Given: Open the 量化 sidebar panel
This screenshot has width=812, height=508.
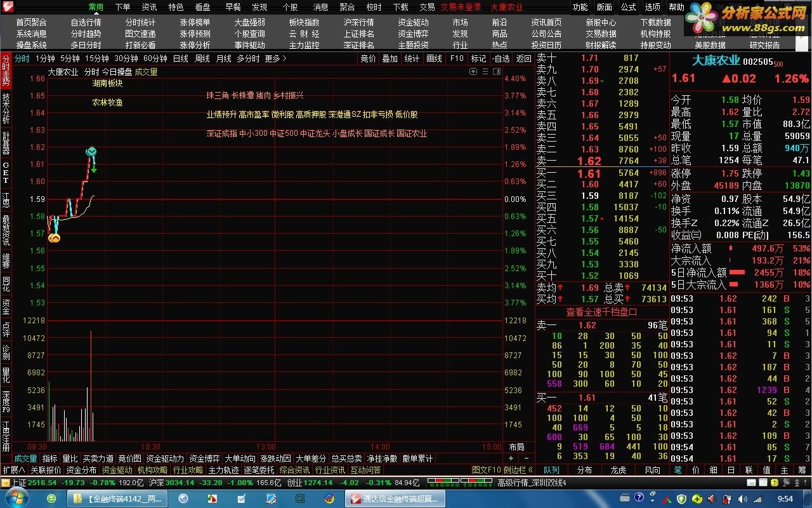Looking at the screenshot, I should tap(6, 375).
